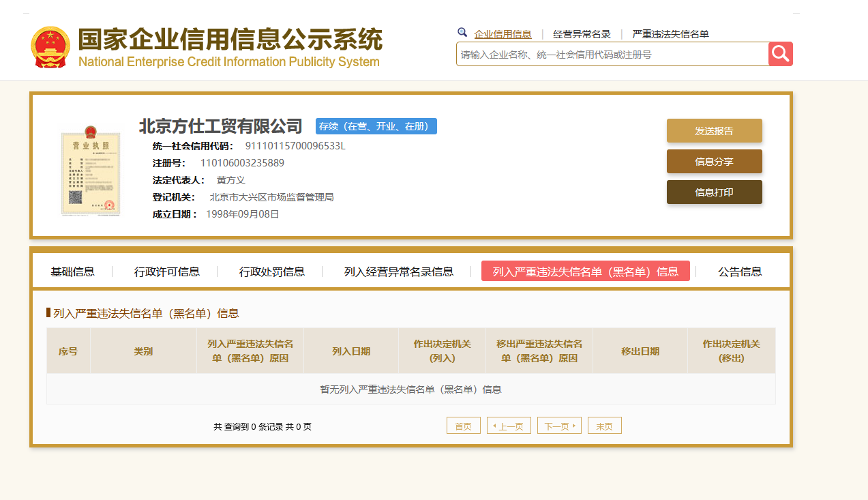Click the credit code 91110115700096533L

tap(295, 146)
